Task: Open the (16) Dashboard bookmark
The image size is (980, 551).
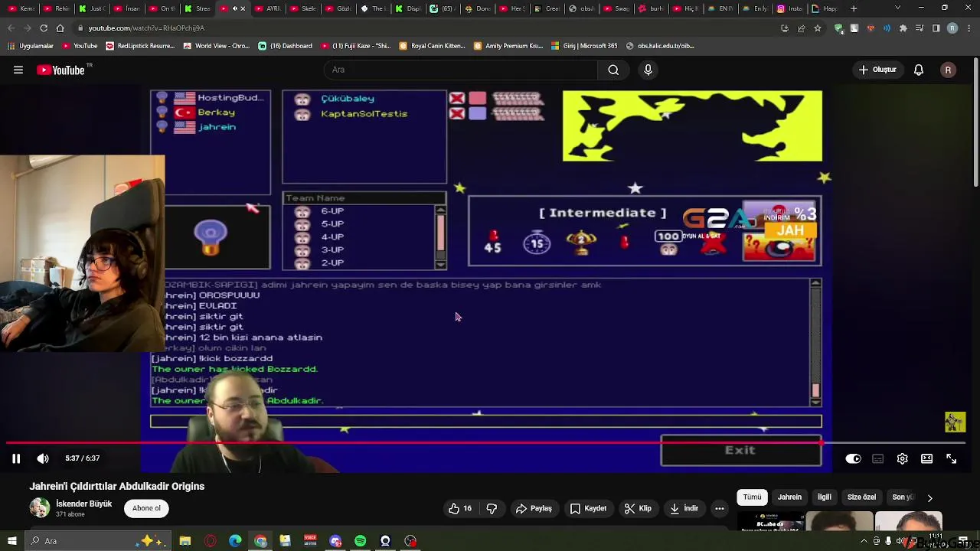Action: pos(285,46)
